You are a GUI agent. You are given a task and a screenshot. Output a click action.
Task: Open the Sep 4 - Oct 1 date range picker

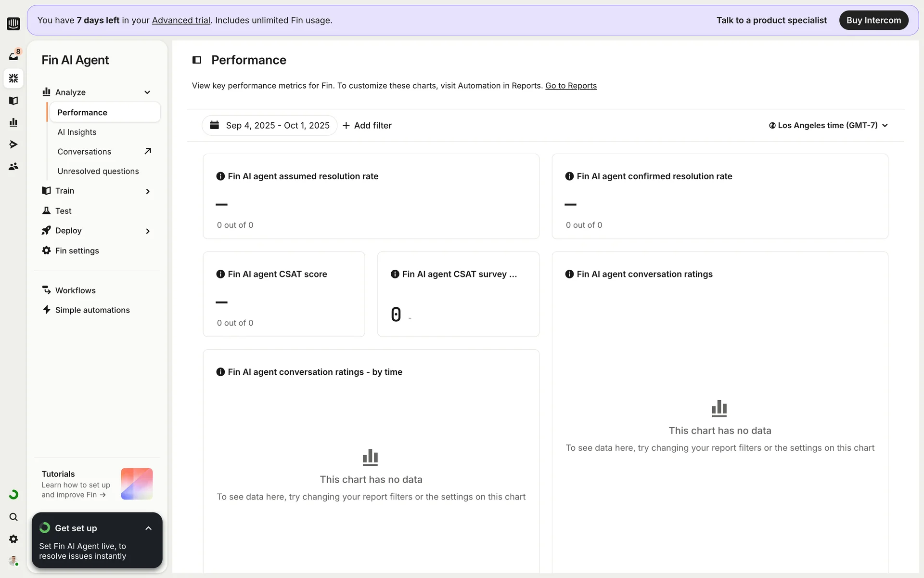[x=269, y=125]
